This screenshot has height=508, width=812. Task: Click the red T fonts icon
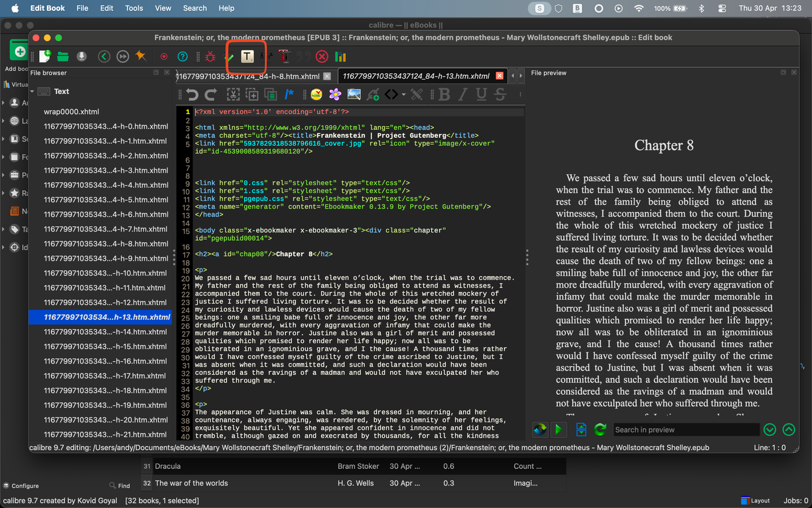[x=285, y=57]
